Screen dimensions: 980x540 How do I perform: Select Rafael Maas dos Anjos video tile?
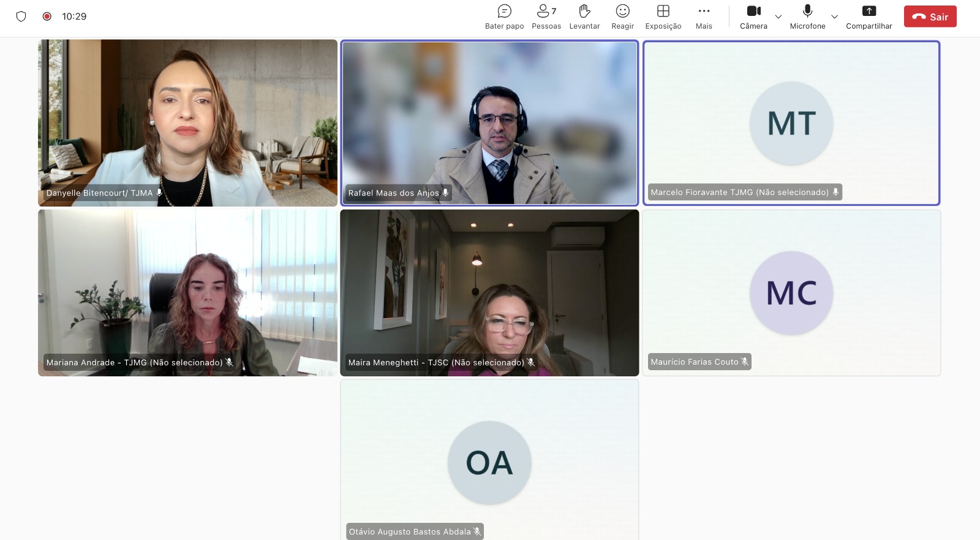click(x=489, y=123)
